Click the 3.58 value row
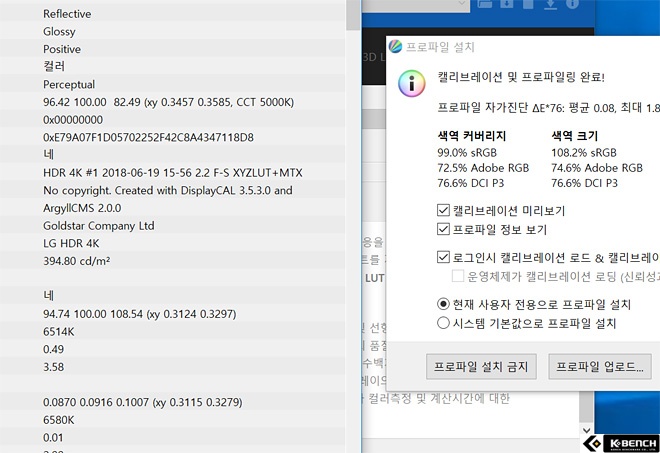This screenshot has width=660, height=453. 173,367
